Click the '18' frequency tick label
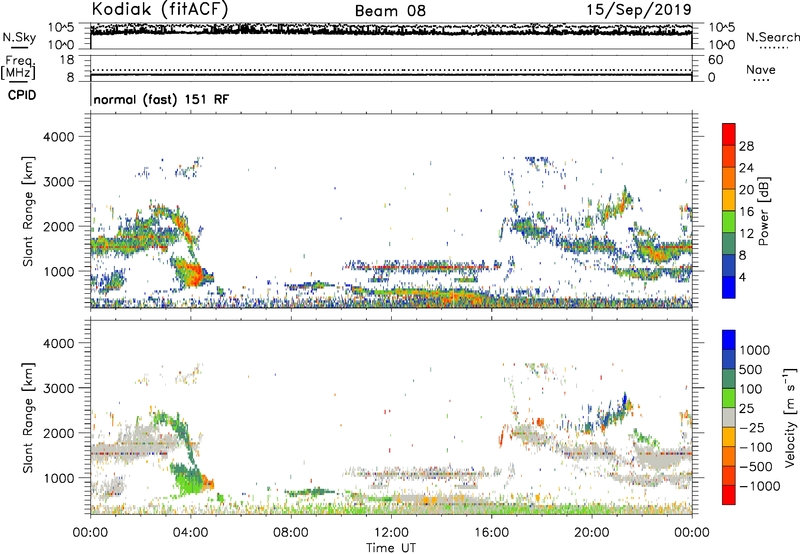The image size is (800, 554). (x=67, y=60)
